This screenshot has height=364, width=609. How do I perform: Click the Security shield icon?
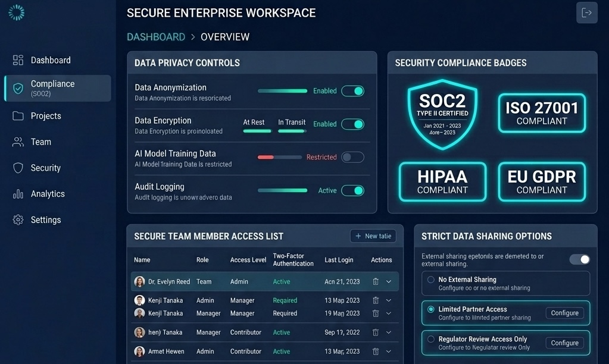tap(18, 168)
